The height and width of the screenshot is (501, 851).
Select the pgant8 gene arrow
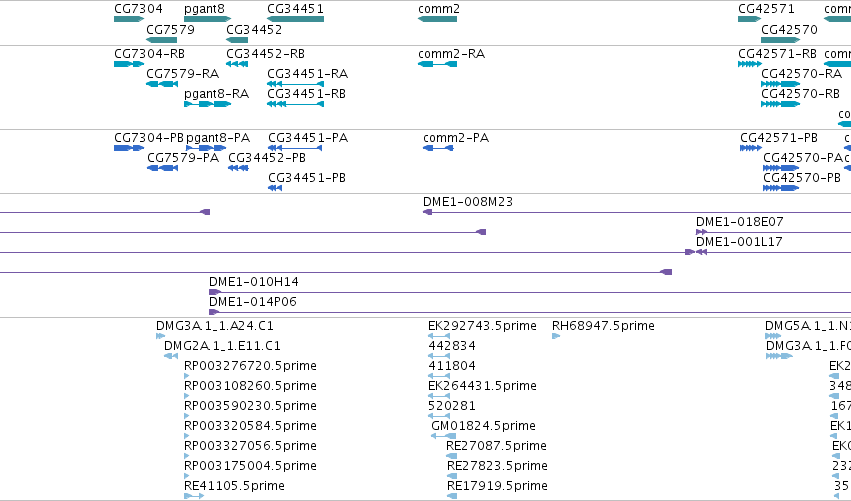207,19
